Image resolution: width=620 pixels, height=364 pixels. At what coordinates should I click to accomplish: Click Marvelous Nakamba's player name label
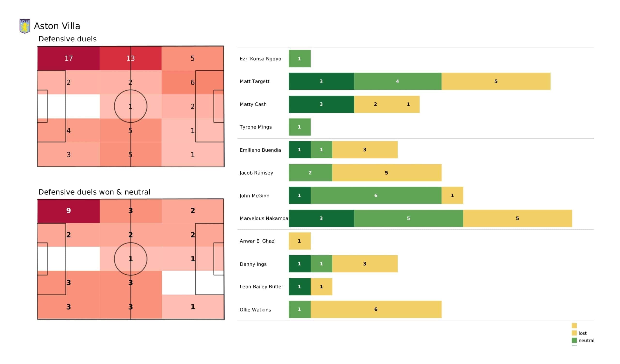[x=264, y=218]
